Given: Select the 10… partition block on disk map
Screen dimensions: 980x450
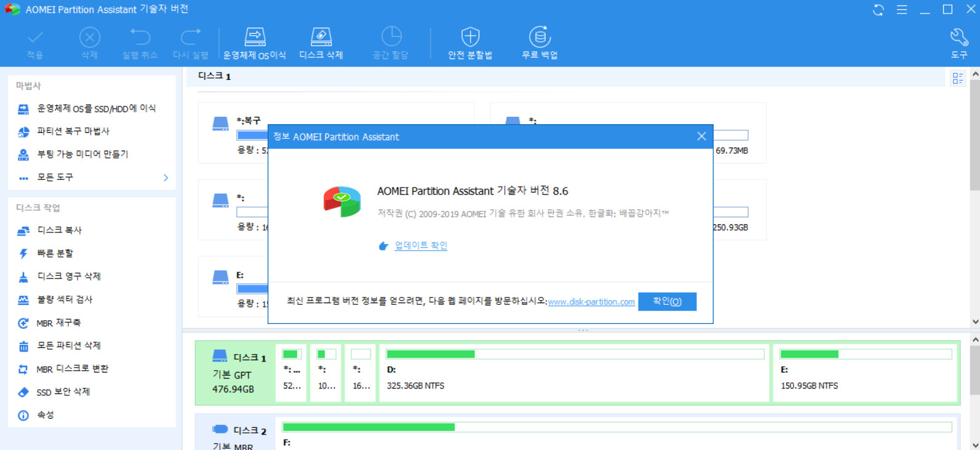Looking at the screenshot, I should pos(326,373).
